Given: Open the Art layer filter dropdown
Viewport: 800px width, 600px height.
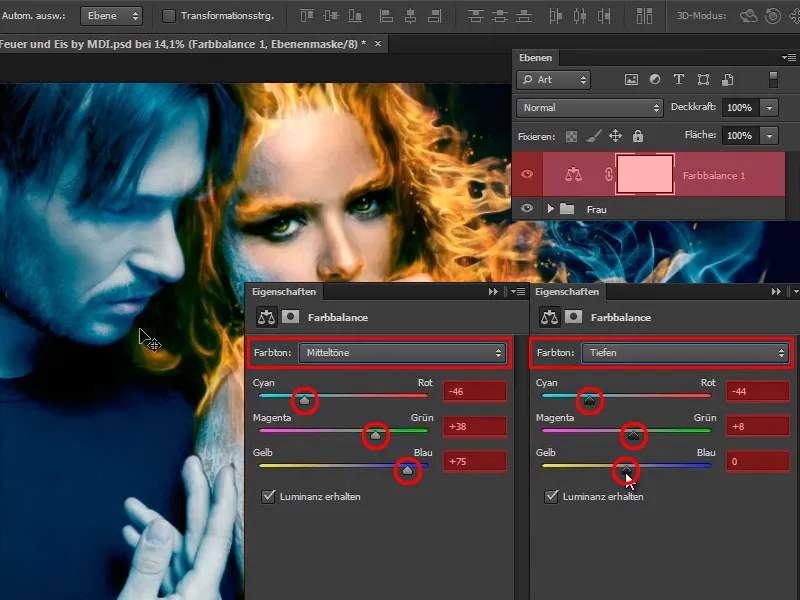Looking at the screenshot, I should point(554,80).
